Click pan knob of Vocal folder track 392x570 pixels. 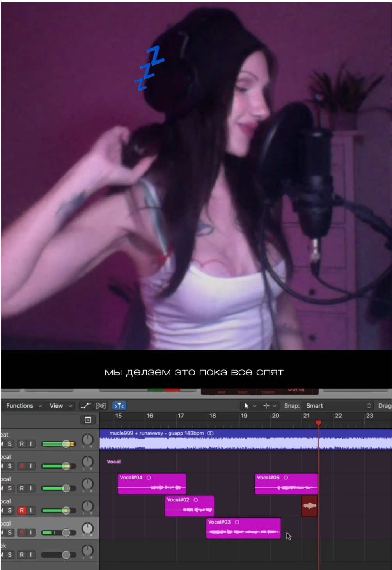(87, 462)
